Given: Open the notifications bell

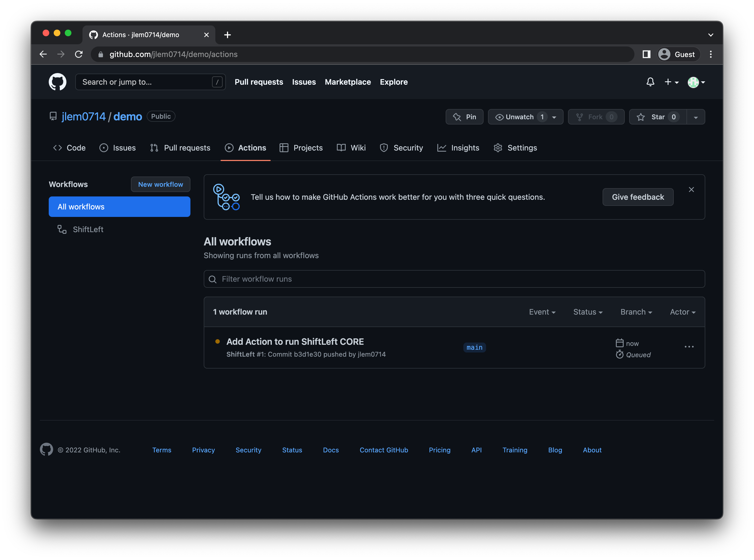Looking at the screenshot, I should 650,82.
